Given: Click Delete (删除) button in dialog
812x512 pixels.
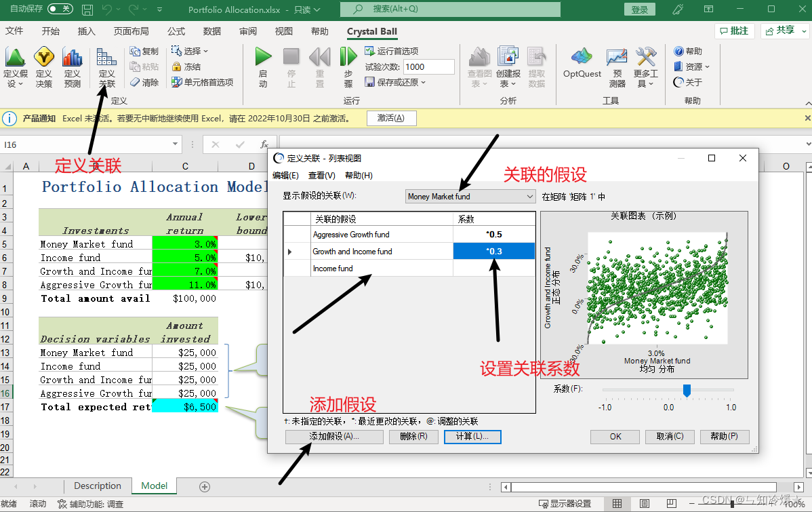Looking at the screenshot, I should (x=413, y=436).
